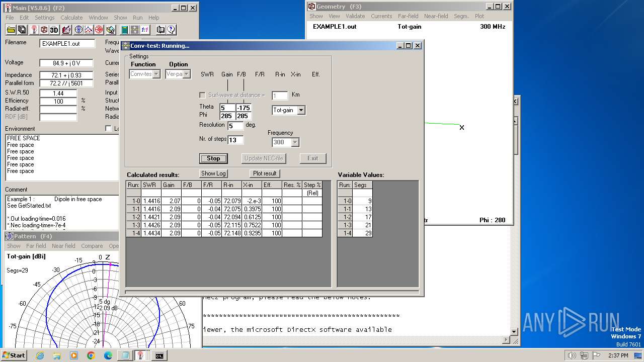This screenshot has height=362, width=644.
Task: Click the 1:1 toolbar icon
Action: point(144,30)
